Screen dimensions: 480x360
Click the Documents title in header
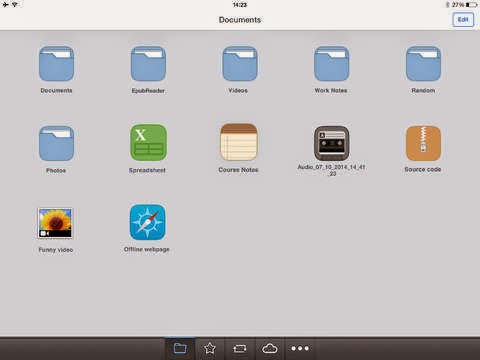pos(240,20)
